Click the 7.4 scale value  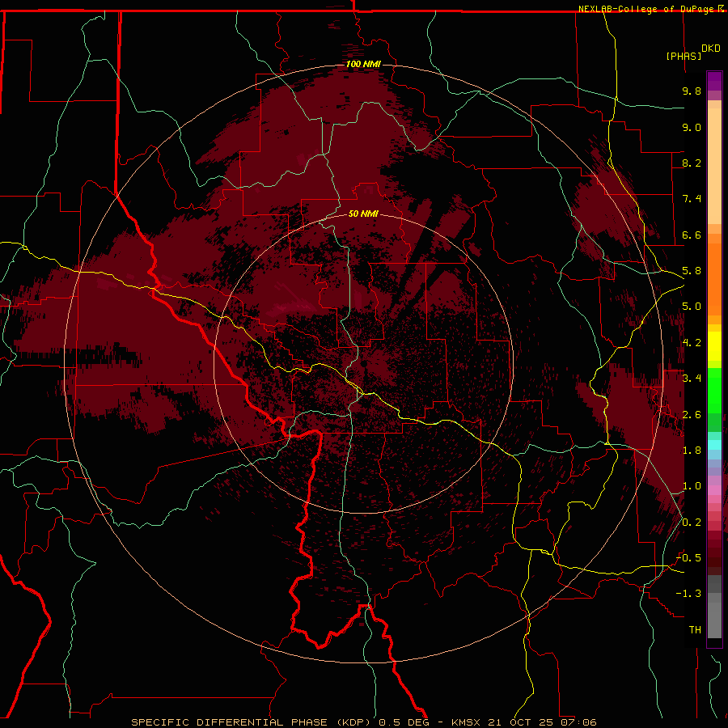[x=692, y=199]
